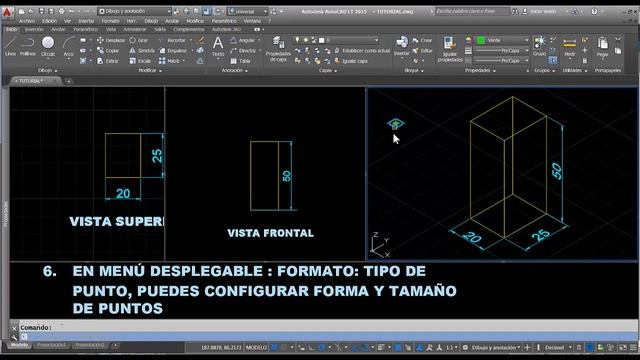Click the customization menu icon in status bar
The image size is (640, 360).
tap(633, 348)
